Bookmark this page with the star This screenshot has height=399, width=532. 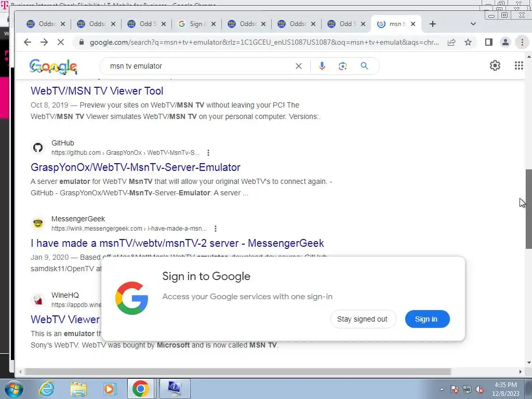468,42
